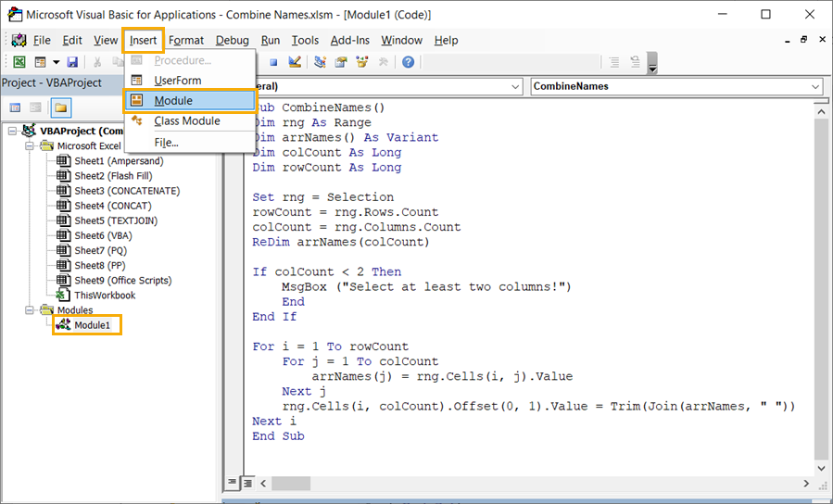
Task: Choose UserForm from the Insert menu
Action: click(x=190, y=81)
